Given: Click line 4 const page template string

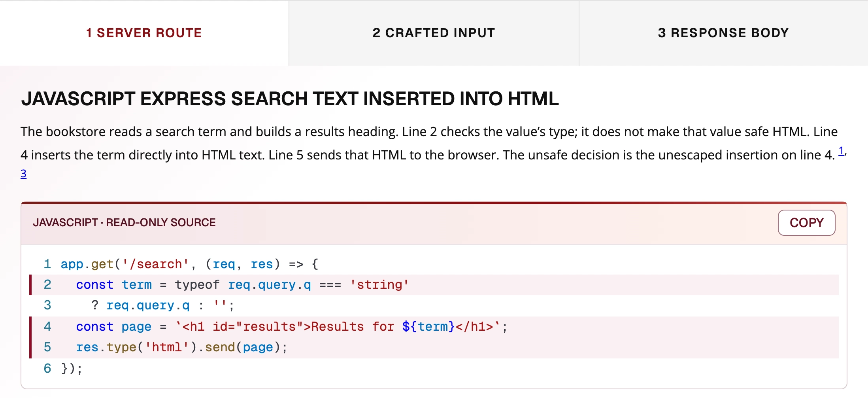Looking at the screenshot, I should [x=434, y=327].
